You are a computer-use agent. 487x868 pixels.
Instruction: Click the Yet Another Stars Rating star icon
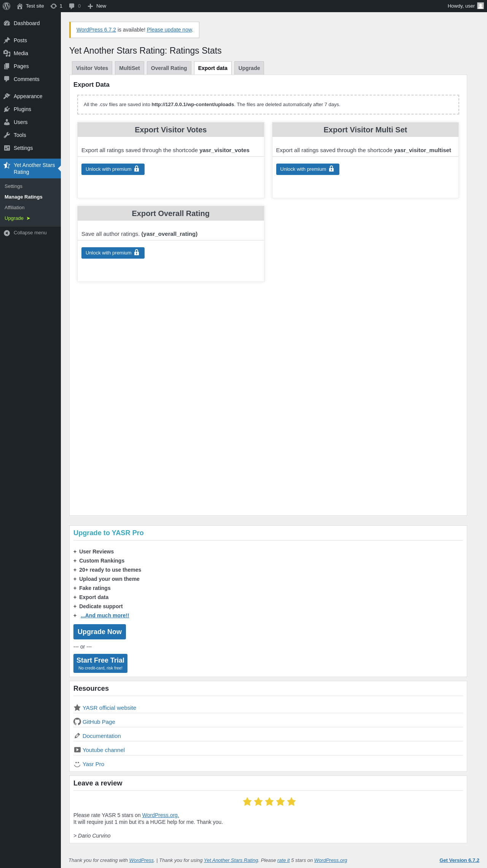tap(7, 165)
